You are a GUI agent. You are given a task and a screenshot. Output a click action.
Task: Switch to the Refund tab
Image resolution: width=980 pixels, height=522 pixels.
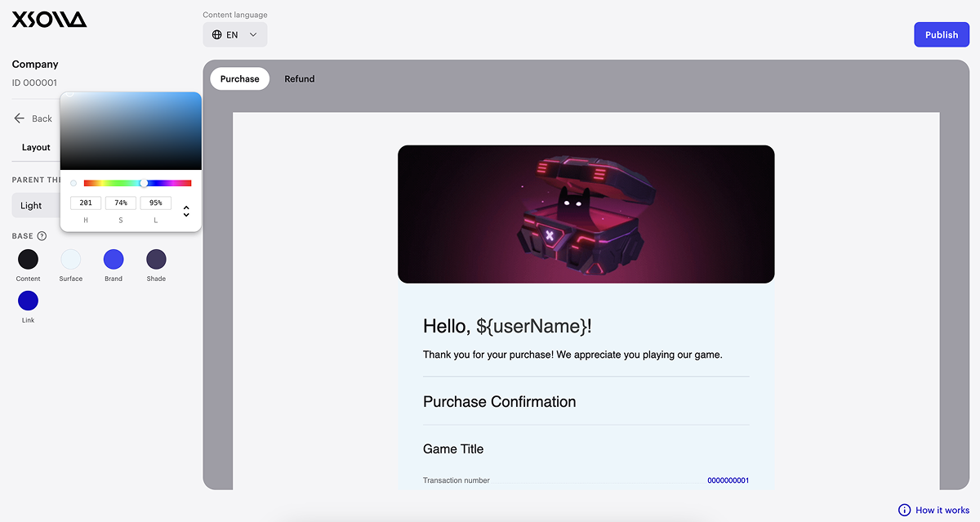pos(299,79)
